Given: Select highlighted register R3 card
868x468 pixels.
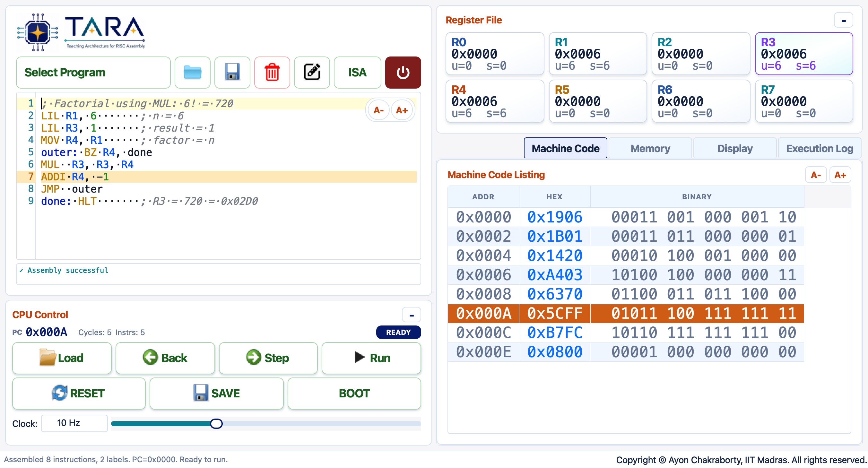Looking at the screenshot, I should click(804, 54).
